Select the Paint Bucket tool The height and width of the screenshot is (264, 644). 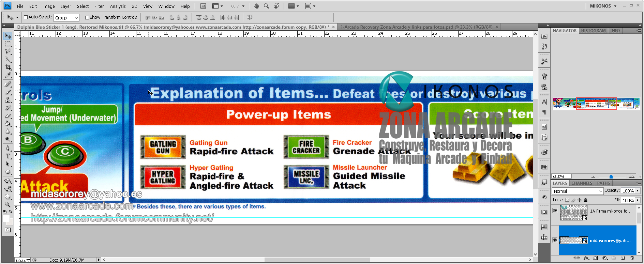click(x=8, y=124)
